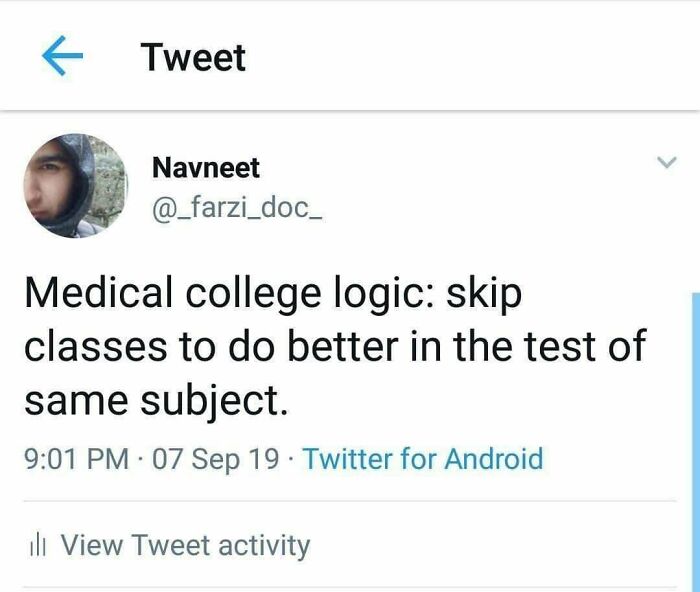Screen dimensions: 700x592
Task: Tap the blue back arrow
Action: point(61,57)
